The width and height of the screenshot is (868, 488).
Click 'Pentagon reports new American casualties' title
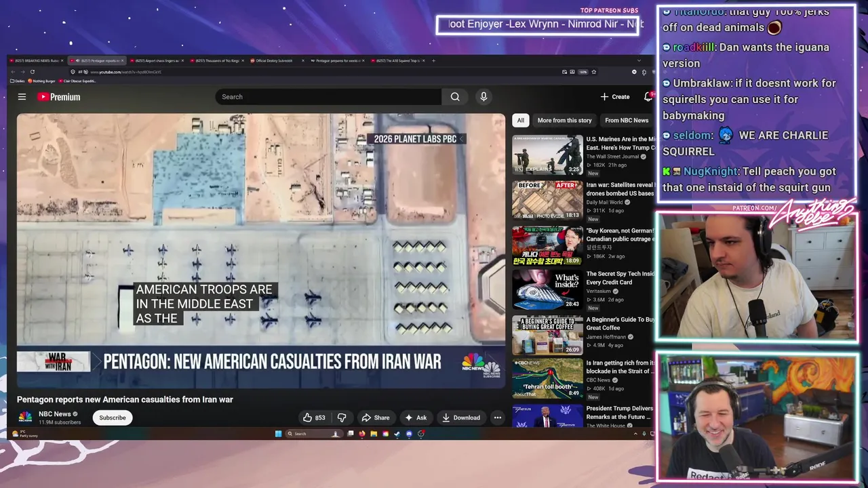pyautogui.click(x=125, y=399)
